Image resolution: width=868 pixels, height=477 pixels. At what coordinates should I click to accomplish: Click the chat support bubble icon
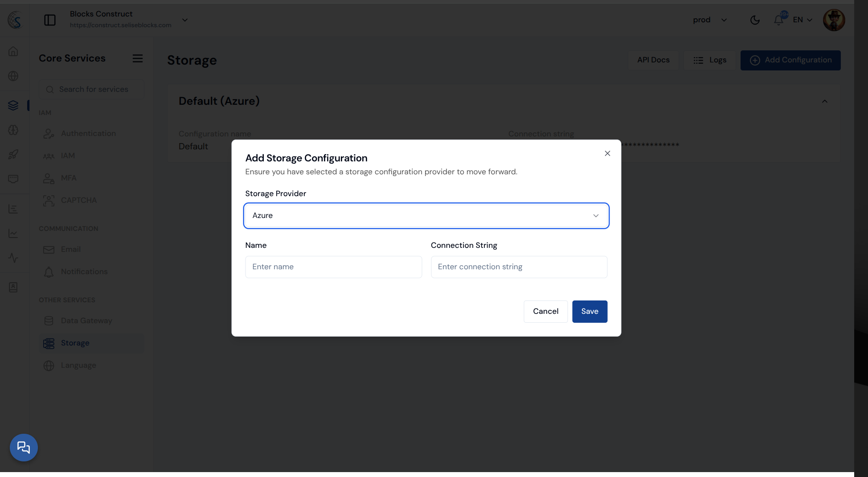pos(24,447)
